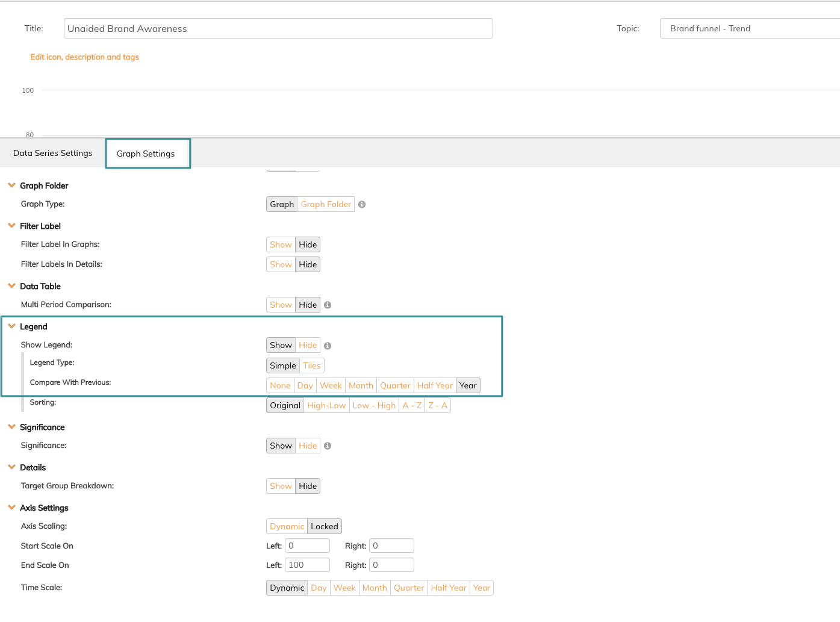The width and height of the screenshot is (840, 622).
Task: Set Time Scale to Quarter
Action: point(409,588)
